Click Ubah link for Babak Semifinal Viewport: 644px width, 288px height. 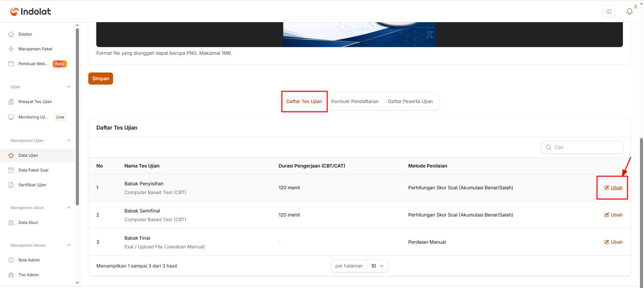[616, 215]
